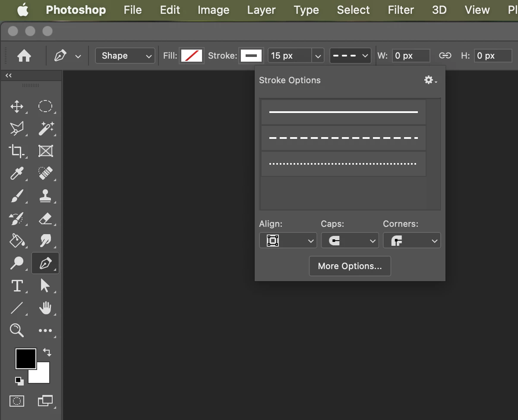
Task: Collapse the toolbox using double arrows
Action: 8,75
